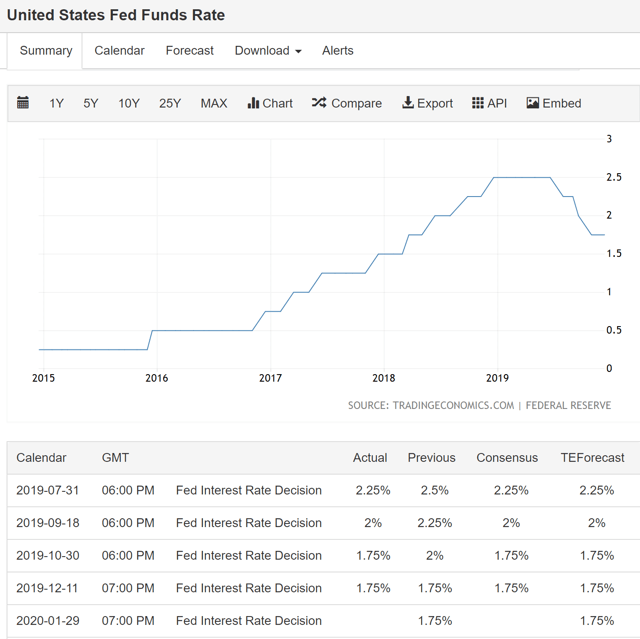This screenshot has width=640, height=639.
Task: Open the 2019-07-31 Fed Interest Rate Decision
Action: pos(248,490)
